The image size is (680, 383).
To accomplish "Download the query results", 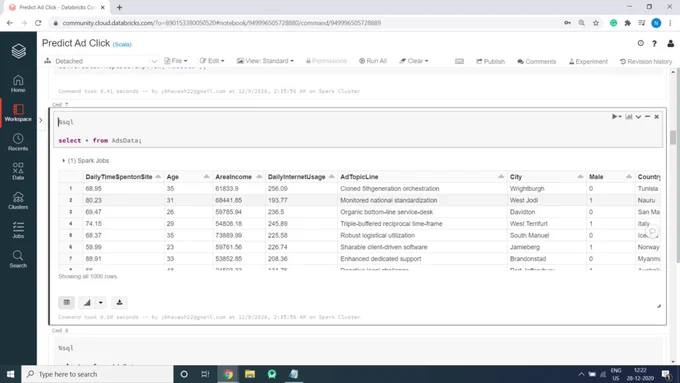I will 119,302.
